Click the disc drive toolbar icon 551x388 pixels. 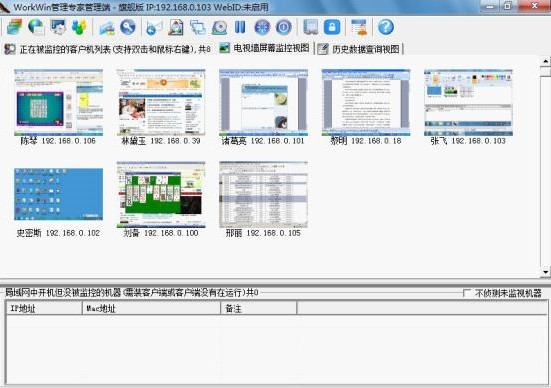(219, 27)
